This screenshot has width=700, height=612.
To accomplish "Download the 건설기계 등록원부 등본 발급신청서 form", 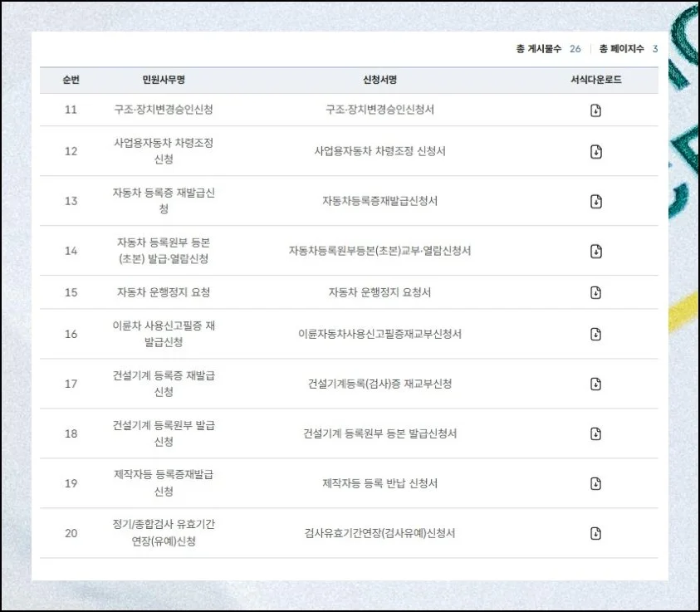I will pos(595,433).
